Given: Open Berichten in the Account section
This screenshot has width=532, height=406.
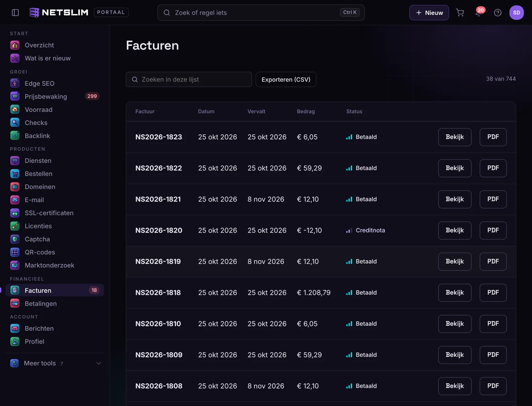Looking at the screenshot, I should (x=55, y=328).
